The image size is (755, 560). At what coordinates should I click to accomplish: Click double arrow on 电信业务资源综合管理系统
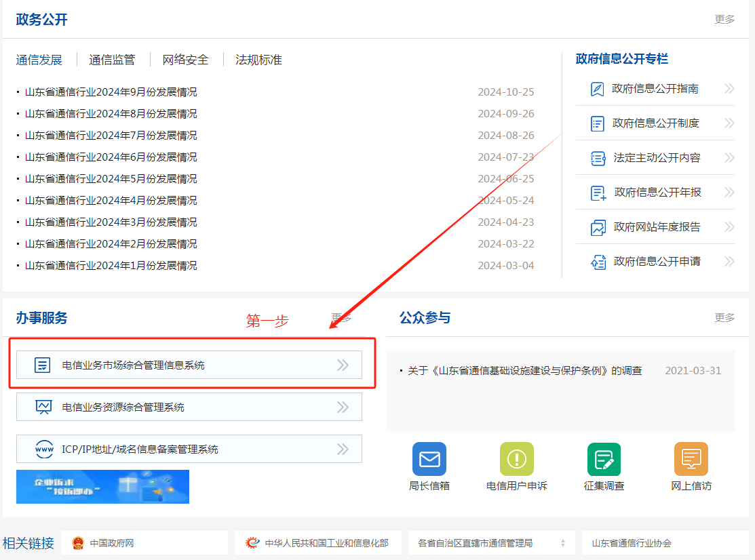click(x=343, y=407)
